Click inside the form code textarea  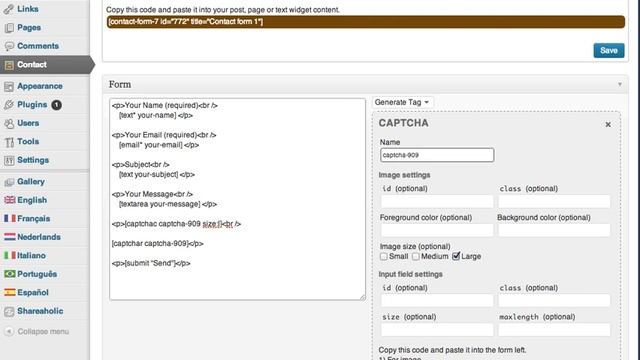pyautogui.click(x=237, y=199)
